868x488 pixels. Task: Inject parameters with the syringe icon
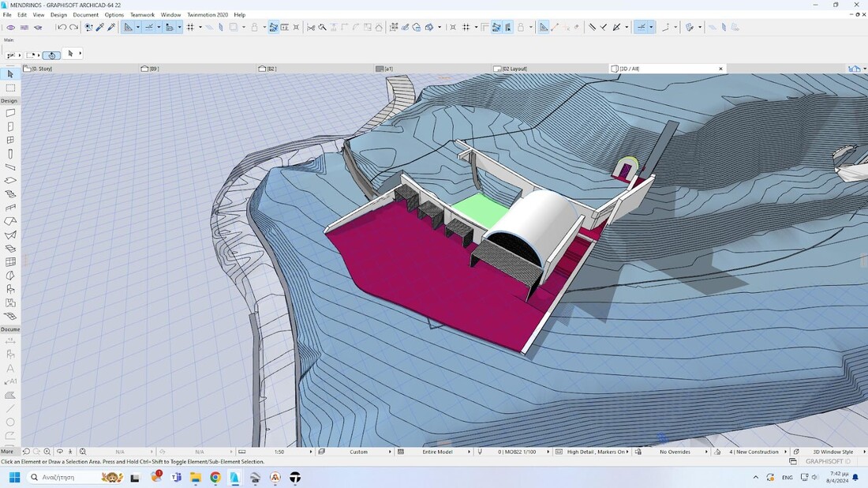(111, 27)
